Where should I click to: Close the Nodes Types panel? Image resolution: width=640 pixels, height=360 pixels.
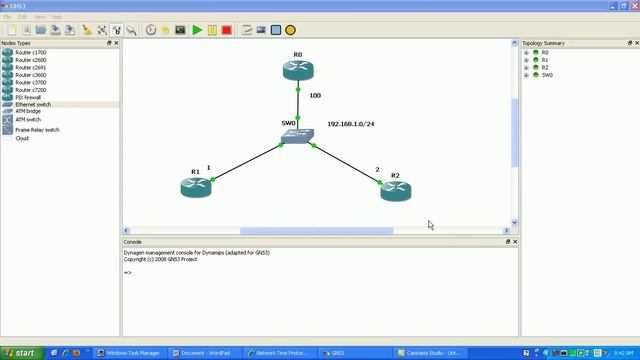click(x=116, y=43)
